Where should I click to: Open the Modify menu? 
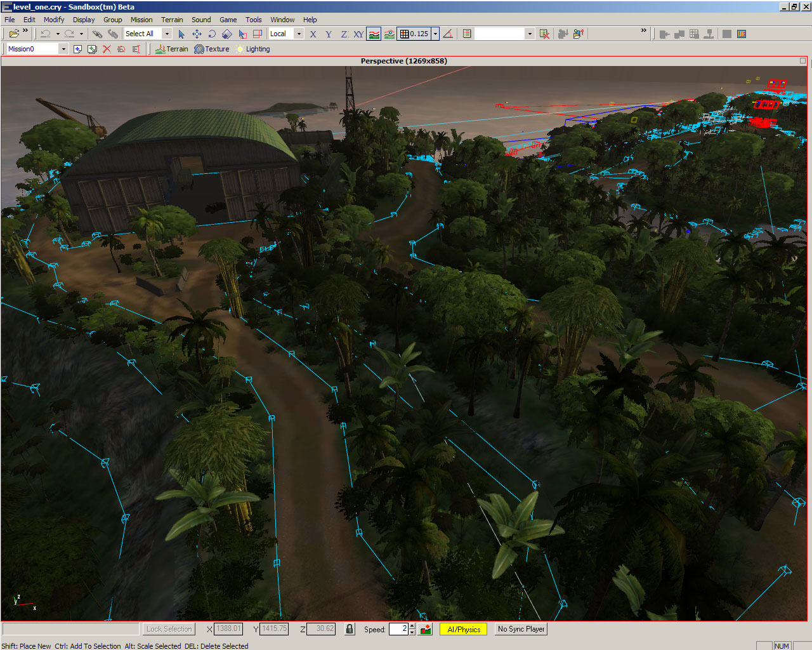pos(54,20)
